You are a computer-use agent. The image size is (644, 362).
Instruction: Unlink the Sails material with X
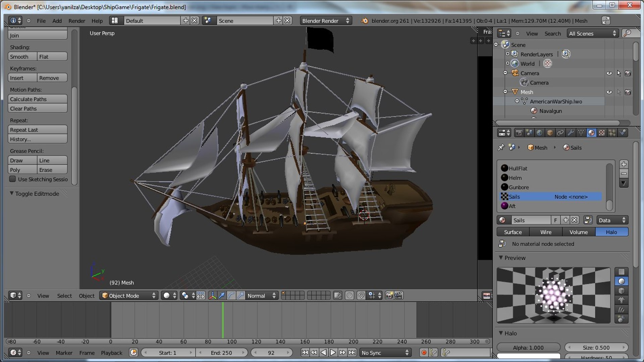575,220
